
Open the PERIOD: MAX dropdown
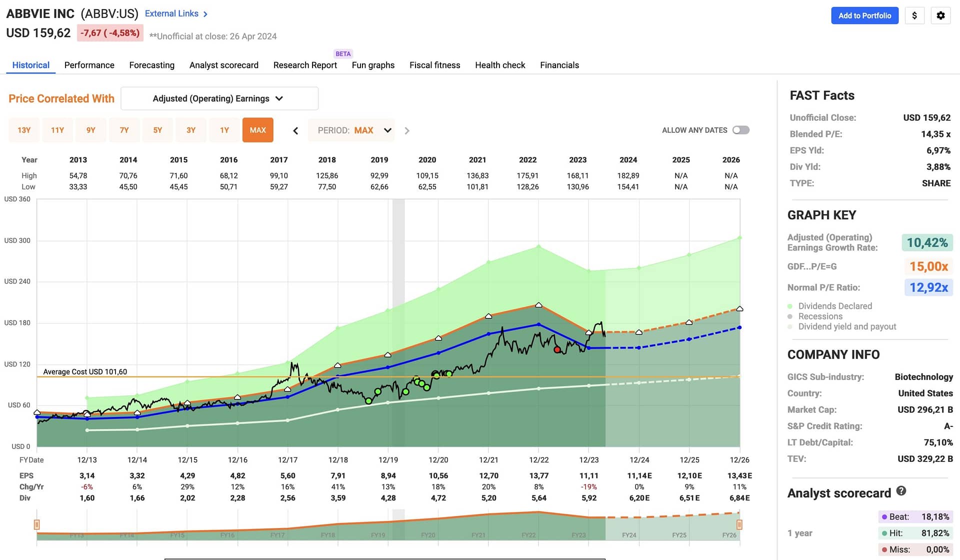click(x=351, y=130)
